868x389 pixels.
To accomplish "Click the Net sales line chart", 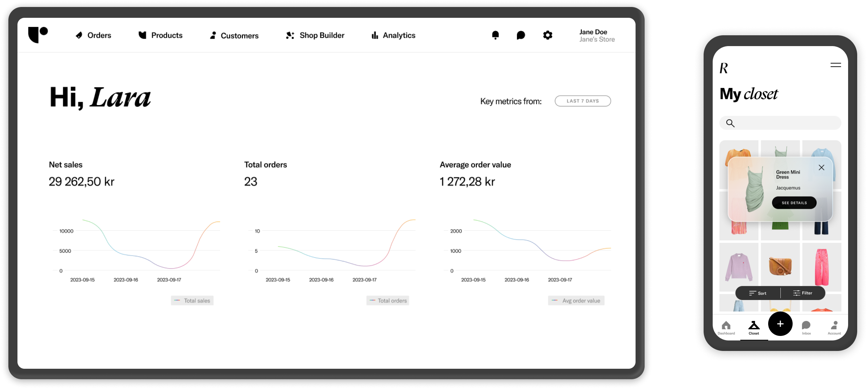I will pyautogui.click(x=136, y=250).
